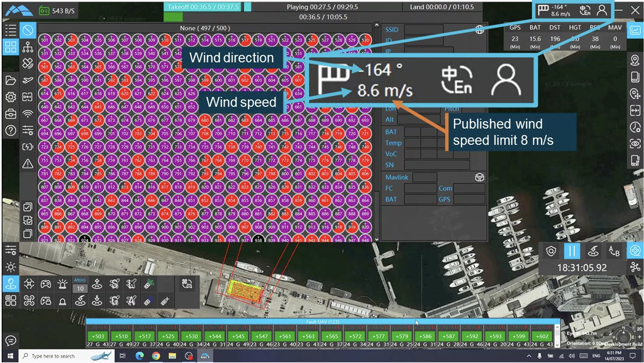644x363 pixels.
Task: Click the land down-arrow icon
Action: click(x=97, y=301)
